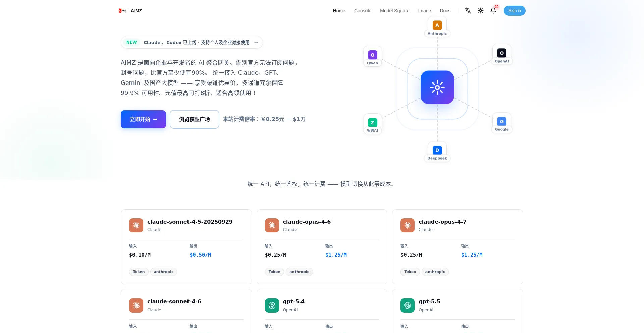Open the claude-opus-4-6 model title
This screenshot has width=644, height=333.
pyautogui.click(x=307, y=222)
